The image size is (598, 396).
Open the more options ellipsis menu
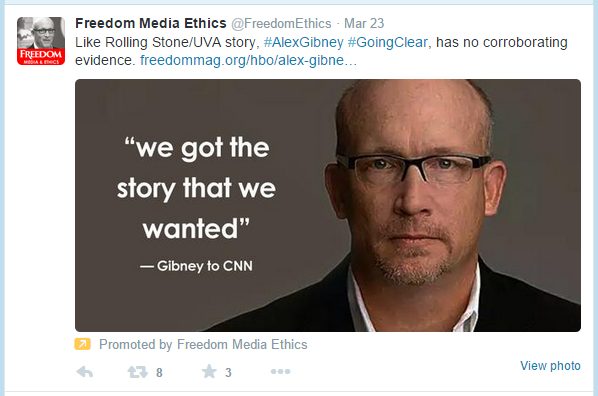[x=280, y=371]
